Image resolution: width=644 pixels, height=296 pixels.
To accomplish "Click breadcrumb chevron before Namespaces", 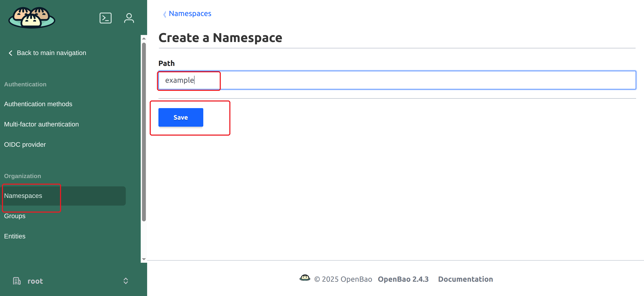I will [x=164, y=14].
